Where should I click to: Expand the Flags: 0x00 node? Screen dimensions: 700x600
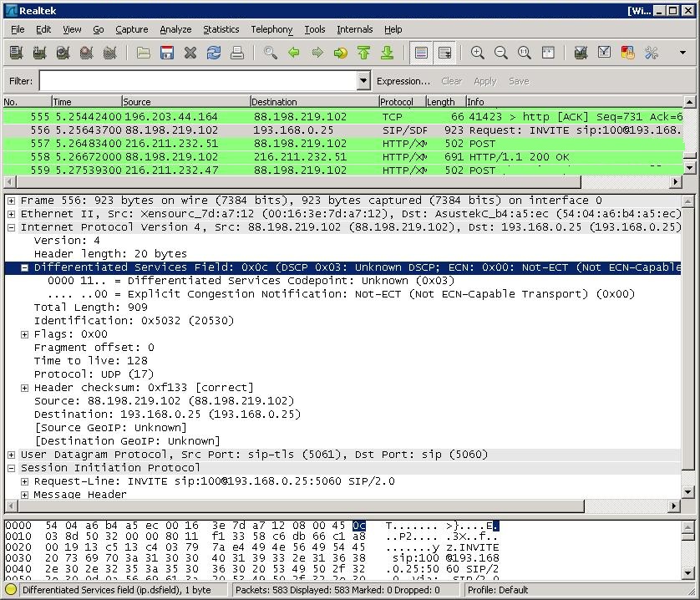(x=24, y=334)
